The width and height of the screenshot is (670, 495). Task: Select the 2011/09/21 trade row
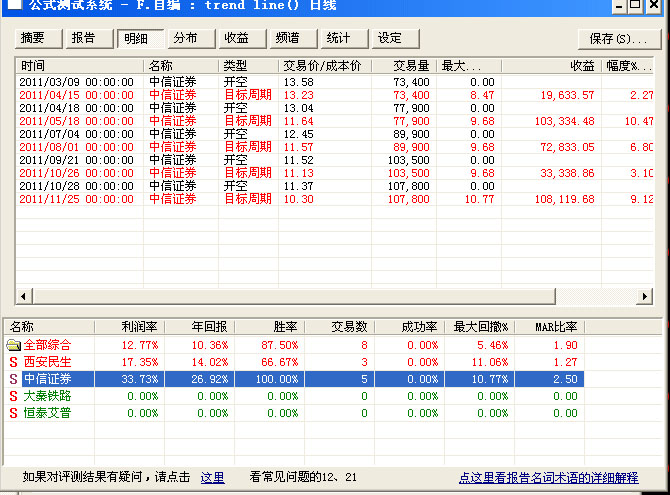[x=335, y=160]
